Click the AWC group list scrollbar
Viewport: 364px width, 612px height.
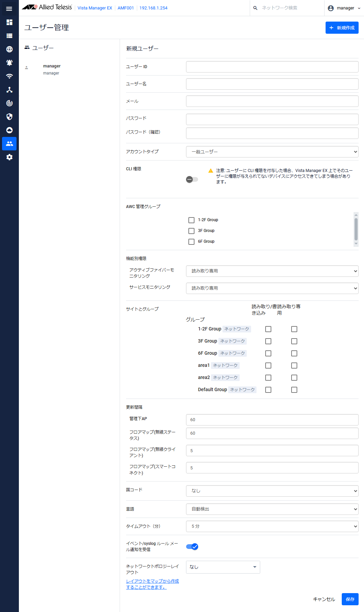coord(356,229)
